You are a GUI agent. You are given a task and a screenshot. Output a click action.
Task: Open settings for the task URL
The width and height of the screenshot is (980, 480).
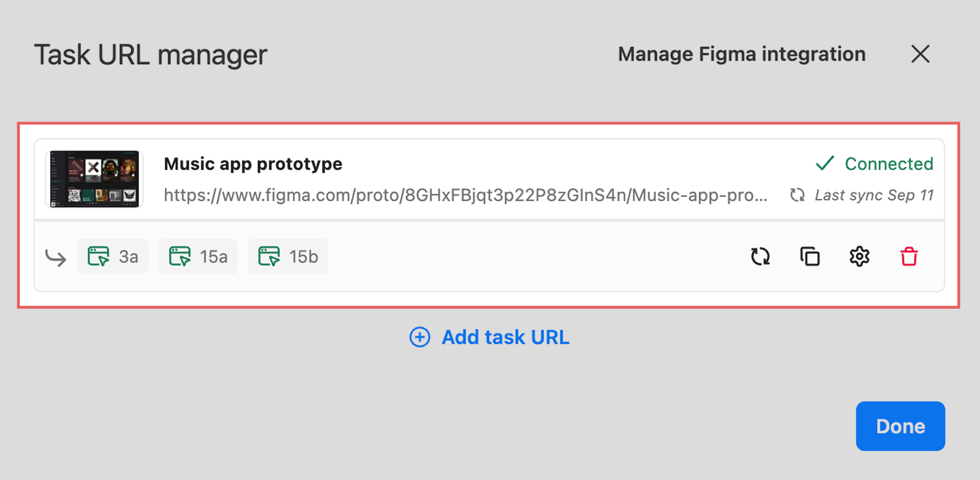[859, 256]
